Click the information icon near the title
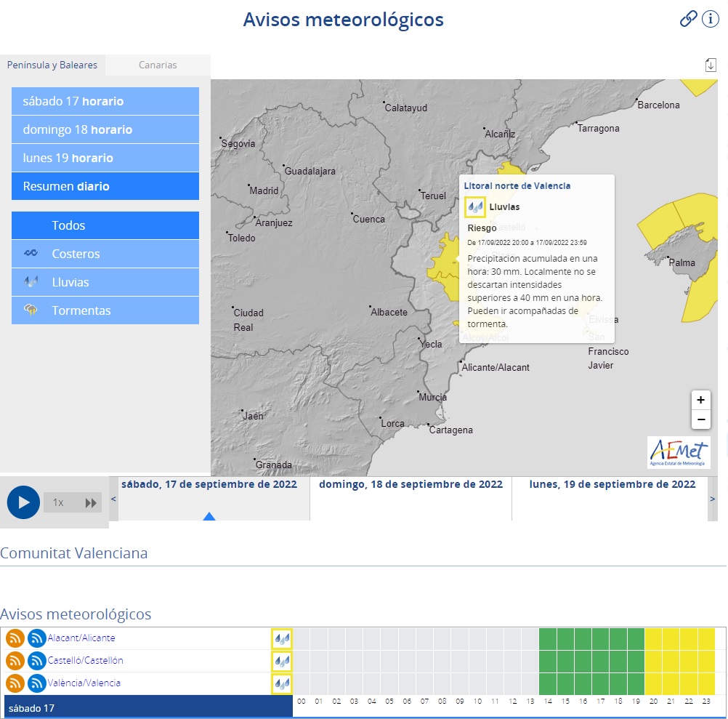Screen dimensions: 728x719 pos(710,19)
